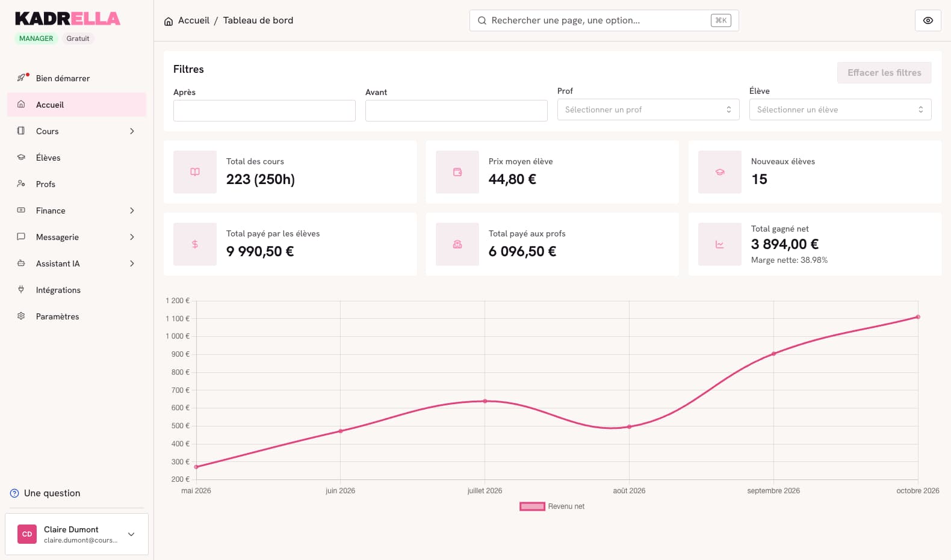Screen dimensions: 951x560
Task: Click the Avant date input field
Action: click(456, 111)
